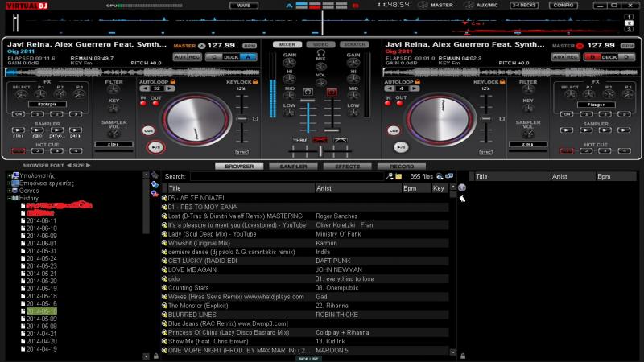Set the loop IN point on left deck

point(144,104)
